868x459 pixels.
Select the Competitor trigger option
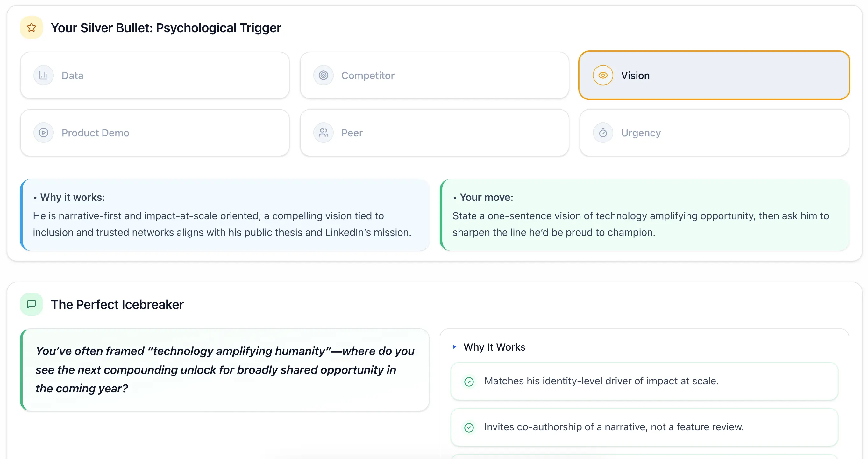[x=434, y=75]
